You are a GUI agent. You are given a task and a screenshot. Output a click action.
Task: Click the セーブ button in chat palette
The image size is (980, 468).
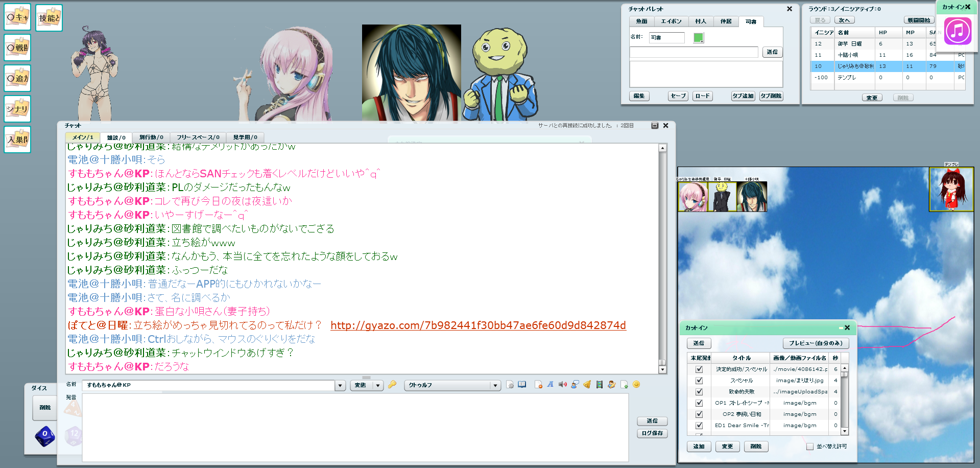coord(678,96)
